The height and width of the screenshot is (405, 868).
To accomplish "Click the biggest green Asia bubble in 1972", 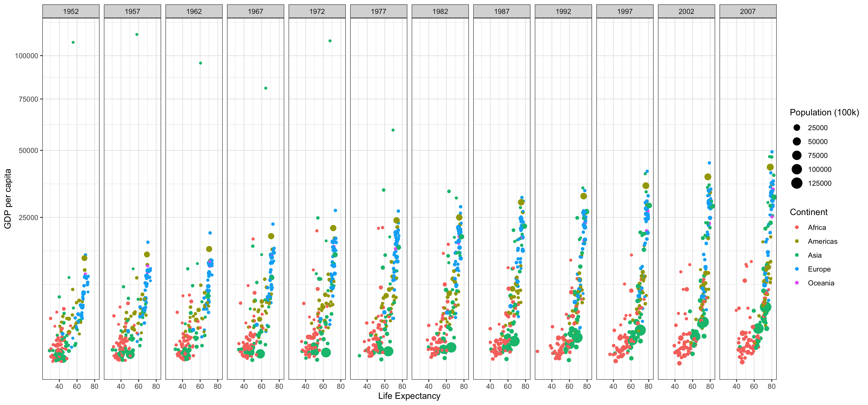I will pyautogui.click(x=326, y=352).
